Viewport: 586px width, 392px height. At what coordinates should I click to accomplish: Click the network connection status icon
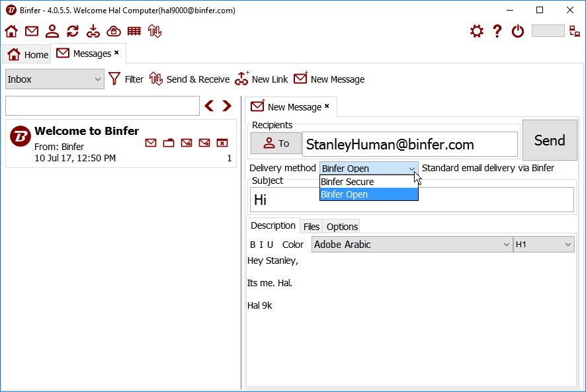(575, 31)
